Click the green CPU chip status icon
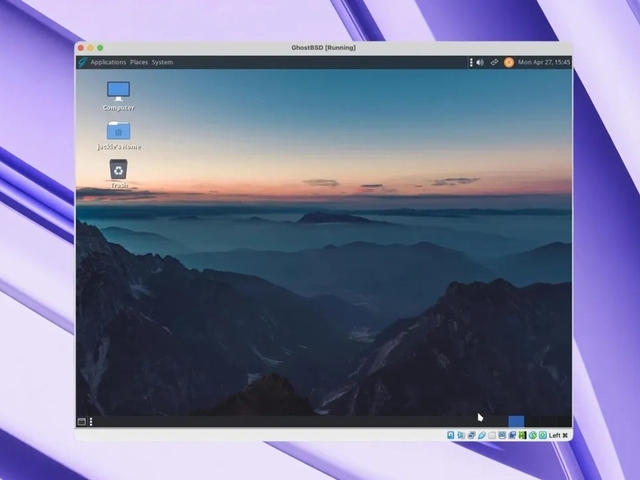640x480 pixels. click(522, 435)
